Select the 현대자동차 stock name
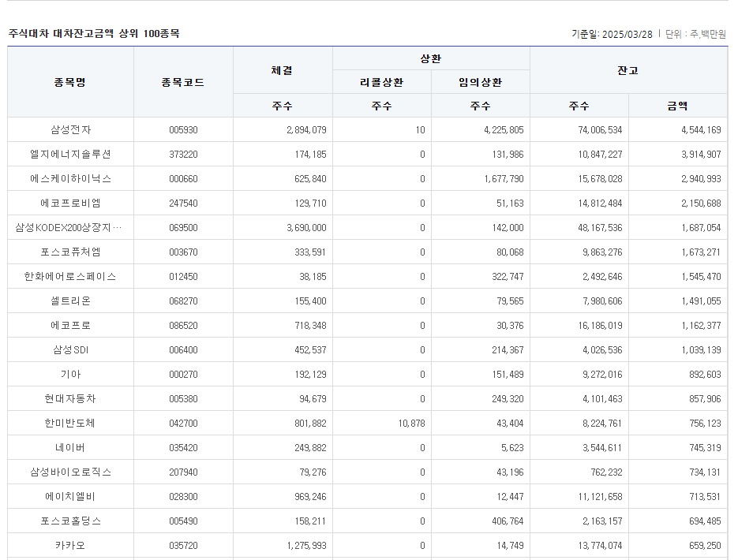 (70, 399)
